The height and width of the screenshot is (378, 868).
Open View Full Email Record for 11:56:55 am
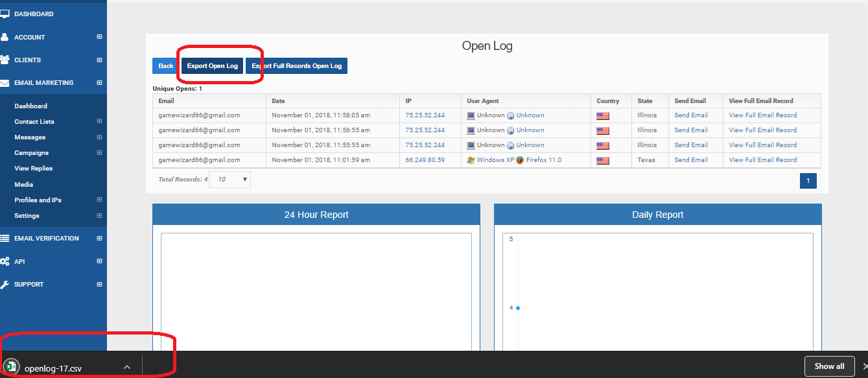click(x=763, y=130)
